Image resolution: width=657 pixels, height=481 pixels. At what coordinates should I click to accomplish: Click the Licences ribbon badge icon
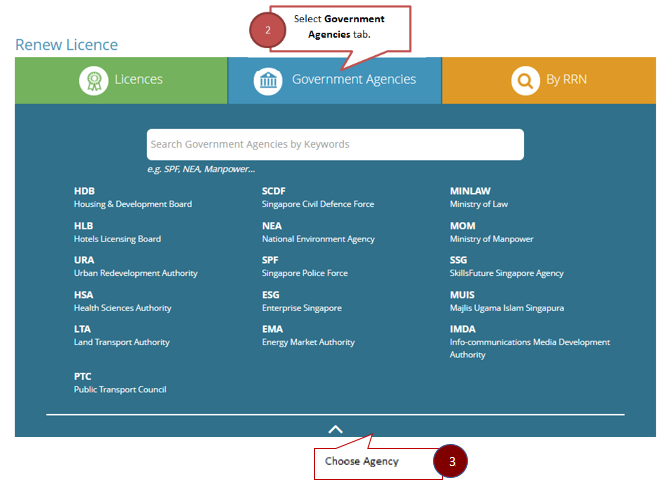point(93,80)
